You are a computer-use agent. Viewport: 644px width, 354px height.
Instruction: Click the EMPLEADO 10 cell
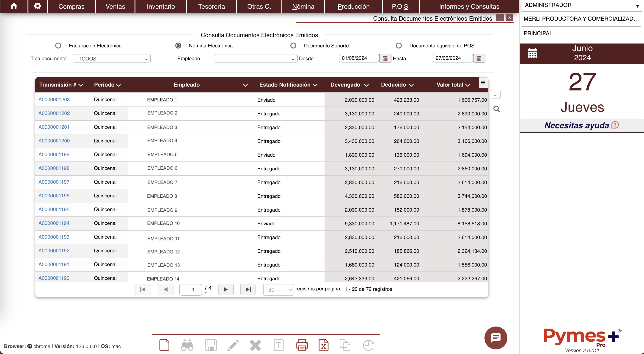(x=163, y=223)
